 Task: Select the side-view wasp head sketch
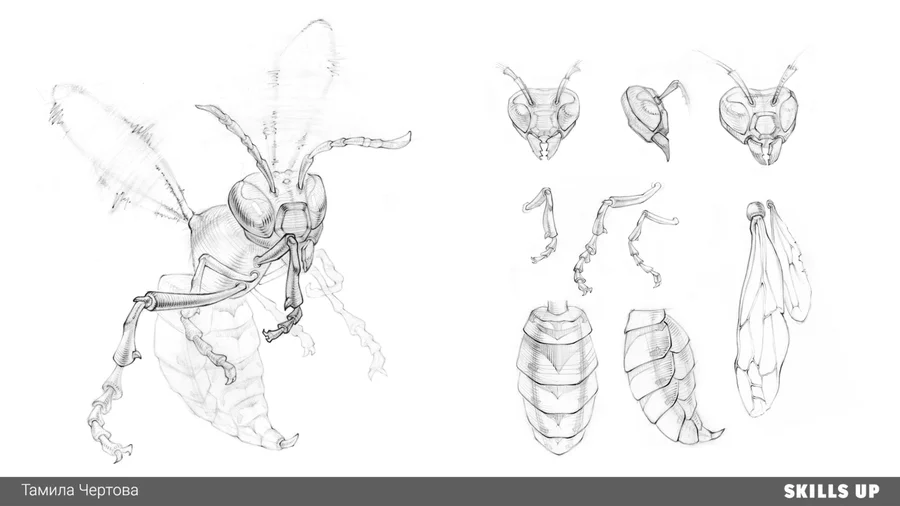point(654,120)
